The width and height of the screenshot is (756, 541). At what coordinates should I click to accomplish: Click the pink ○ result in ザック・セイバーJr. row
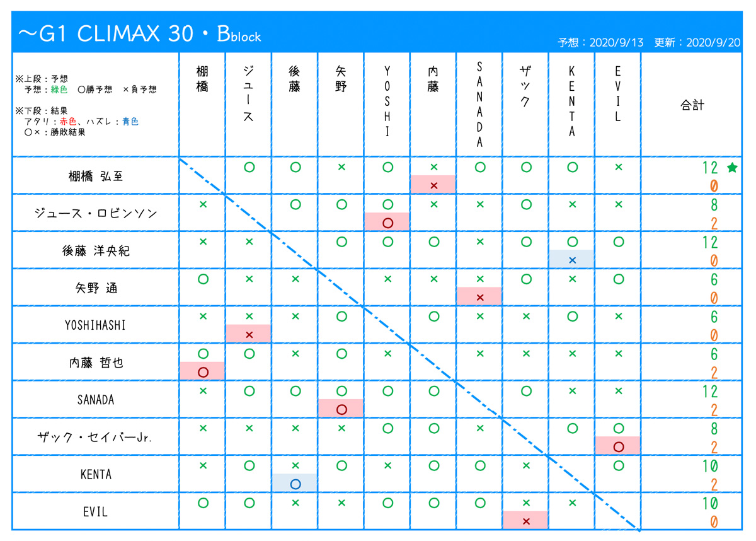pos(618,446)
